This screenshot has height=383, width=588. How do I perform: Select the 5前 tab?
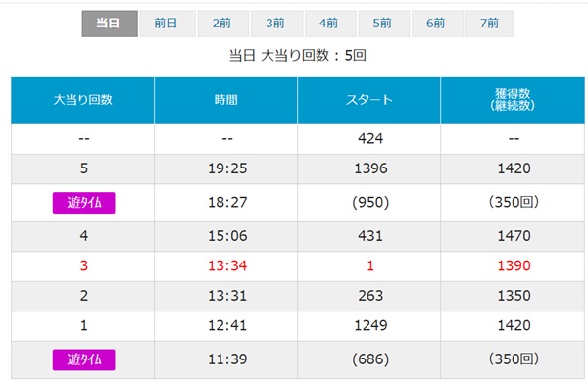[383, 24]
